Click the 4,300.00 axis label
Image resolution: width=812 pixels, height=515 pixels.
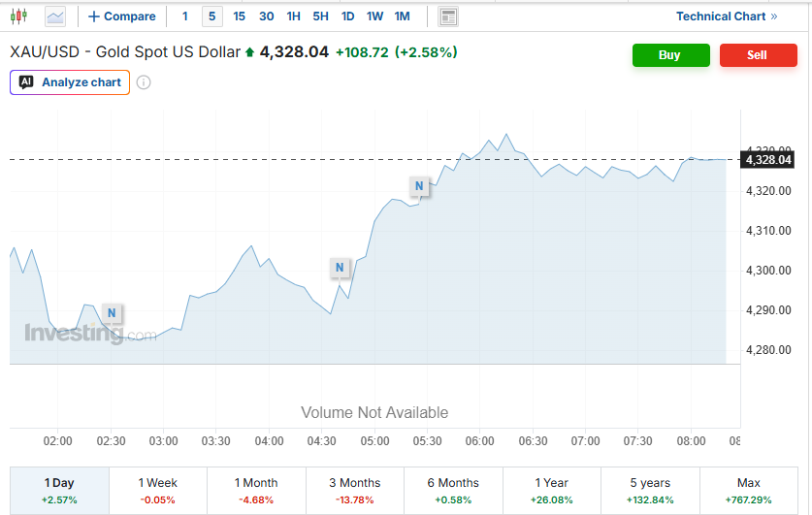(768, 271)
